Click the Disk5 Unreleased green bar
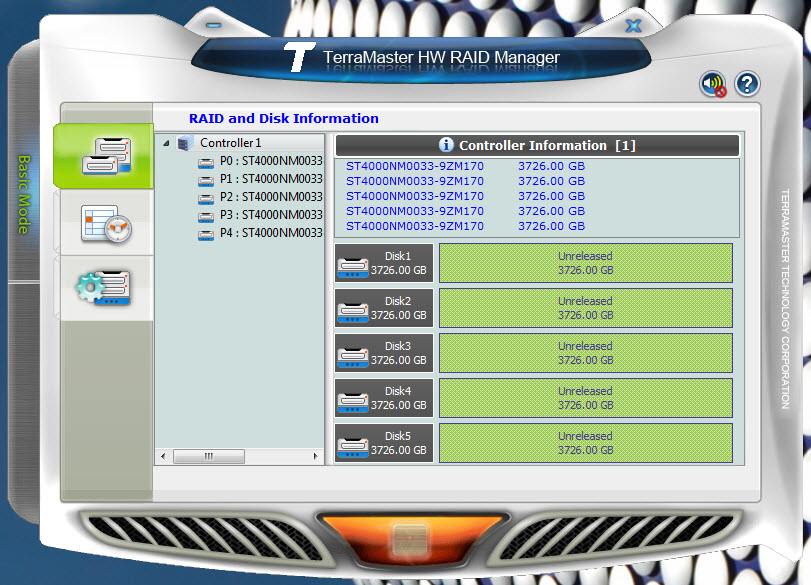This screenshot has height=585, width=811. click(x=585, y=443)
